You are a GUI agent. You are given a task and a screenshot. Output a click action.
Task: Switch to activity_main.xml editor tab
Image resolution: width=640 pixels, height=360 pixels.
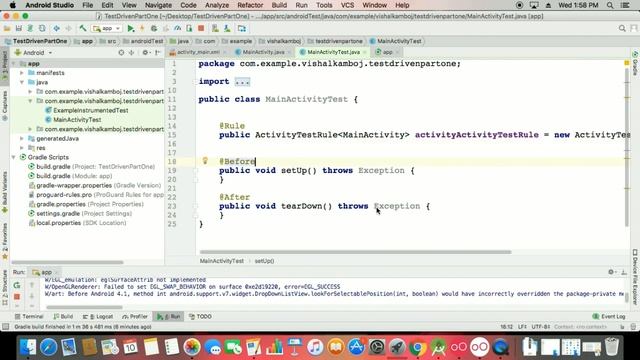click(x=198, y=52)
